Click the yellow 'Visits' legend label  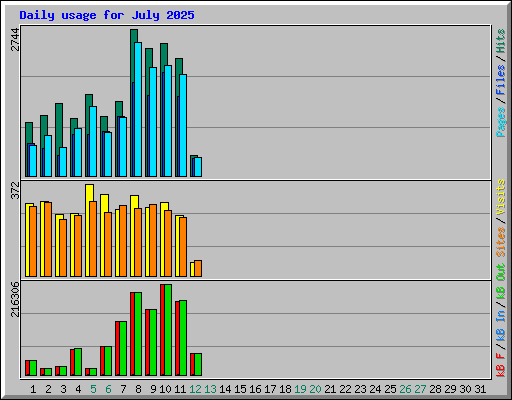pyautogui.click(x=501, y=197)
